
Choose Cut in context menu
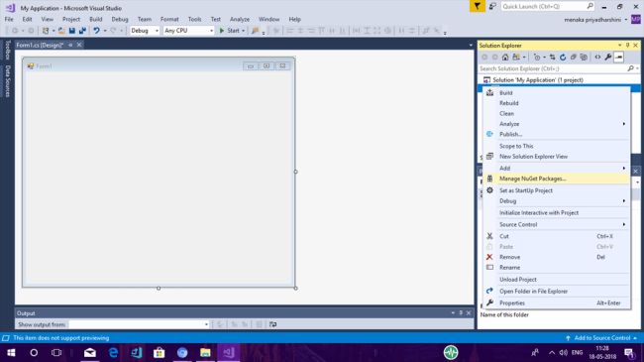click(x=557, y=236)
